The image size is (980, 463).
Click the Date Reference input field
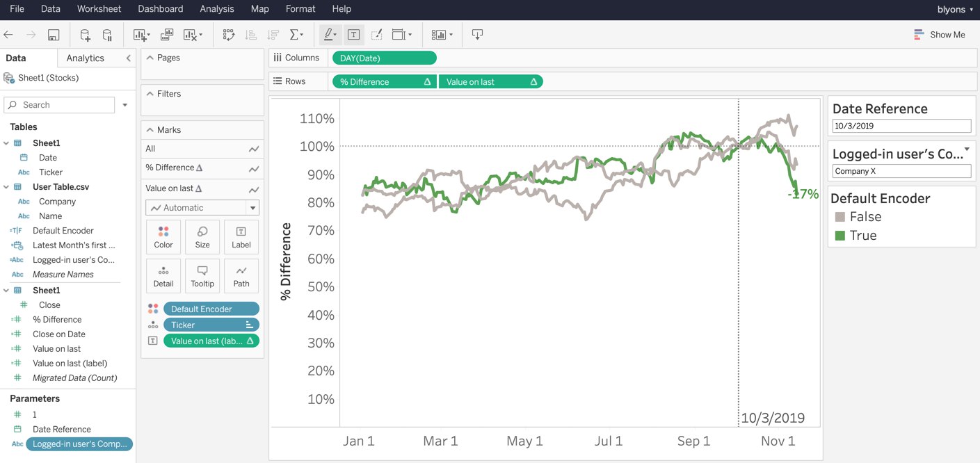coord(901,126)
